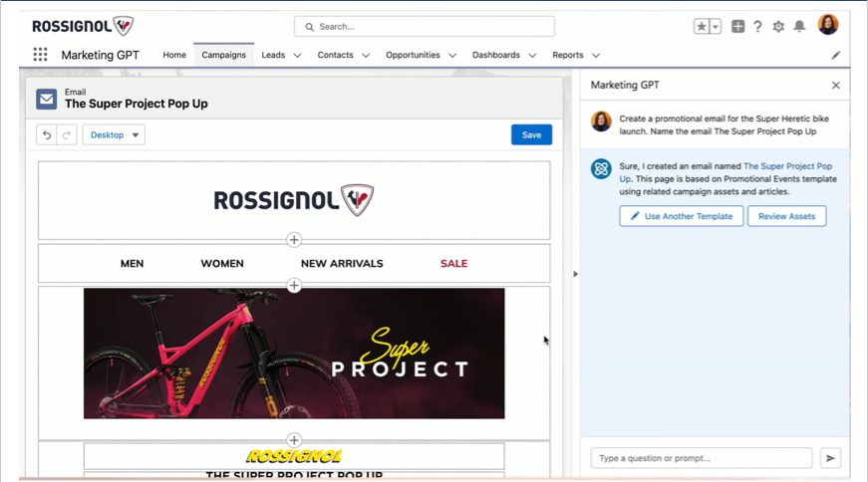Redo the last email edit
868x482 pixels.
tap(67, 135)
